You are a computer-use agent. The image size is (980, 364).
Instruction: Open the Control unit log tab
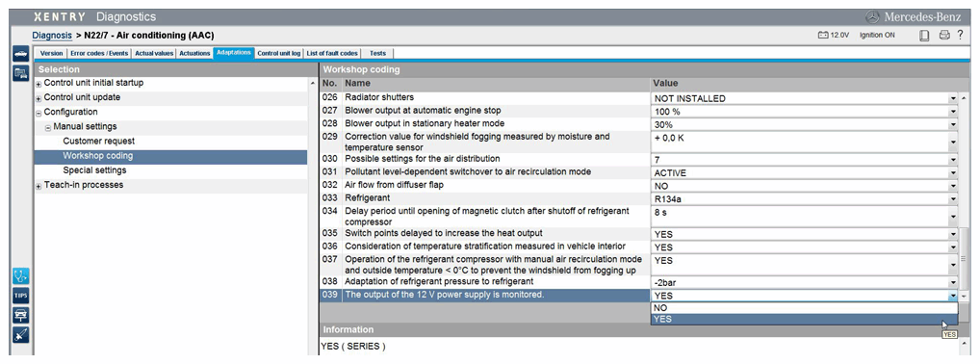click(x=279, y=53)
